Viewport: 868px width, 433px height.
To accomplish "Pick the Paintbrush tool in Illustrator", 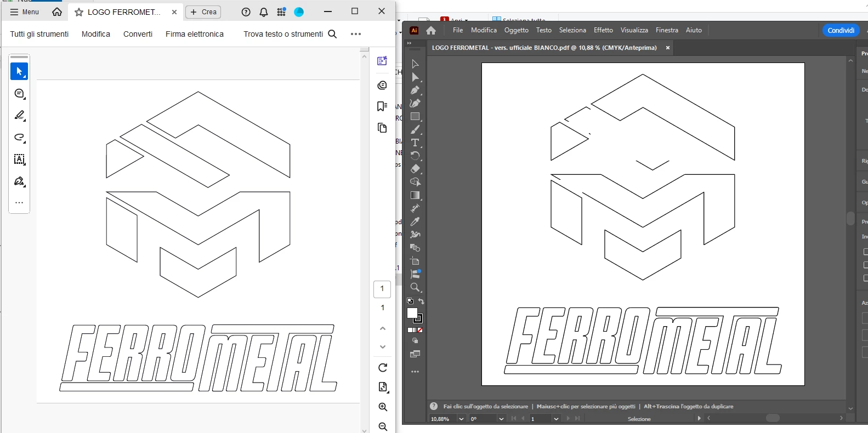I will (x=415, y=130).
